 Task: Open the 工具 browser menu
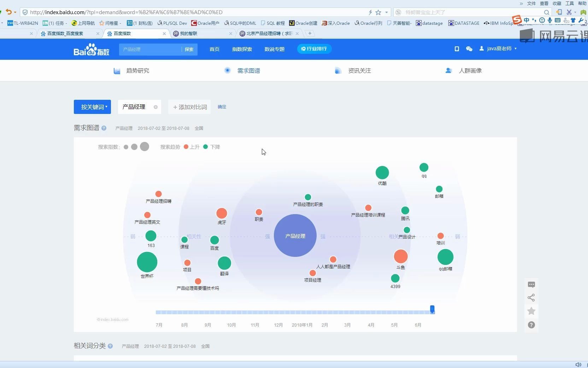coord(570,3)
